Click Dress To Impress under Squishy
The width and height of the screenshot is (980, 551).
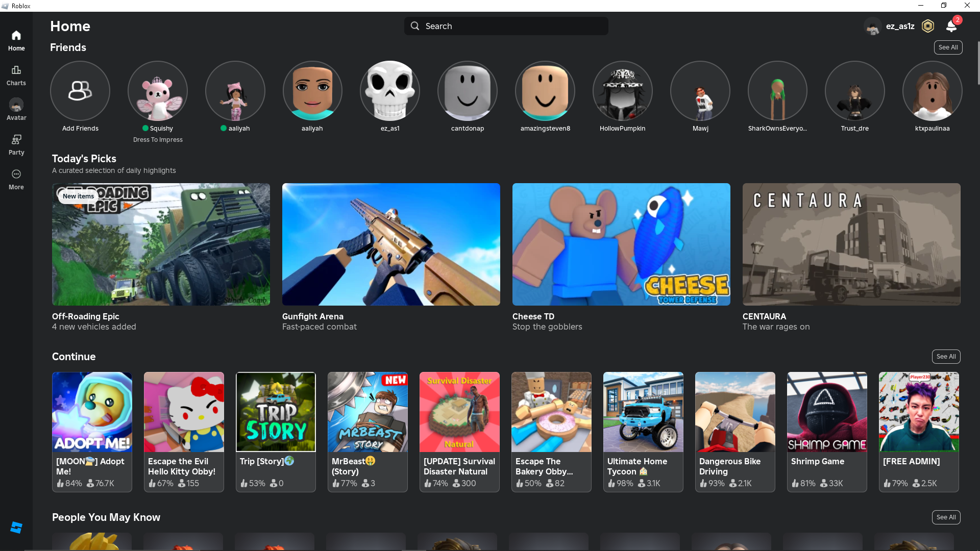pyautogui.click(x=158, y=140)
